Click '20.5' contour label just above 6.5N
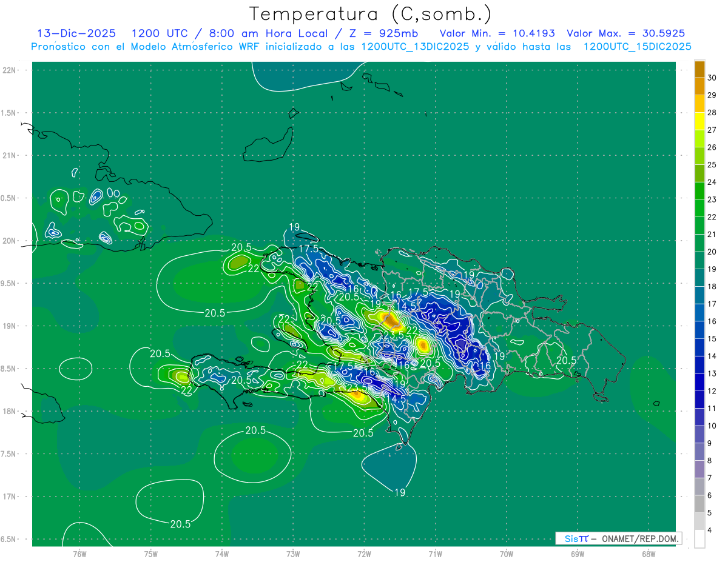 pyautogui.click(x=181, y=524)
